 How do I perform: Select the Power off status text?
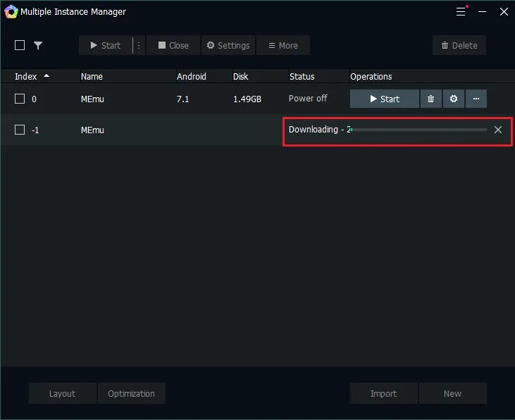pos(308,98)
